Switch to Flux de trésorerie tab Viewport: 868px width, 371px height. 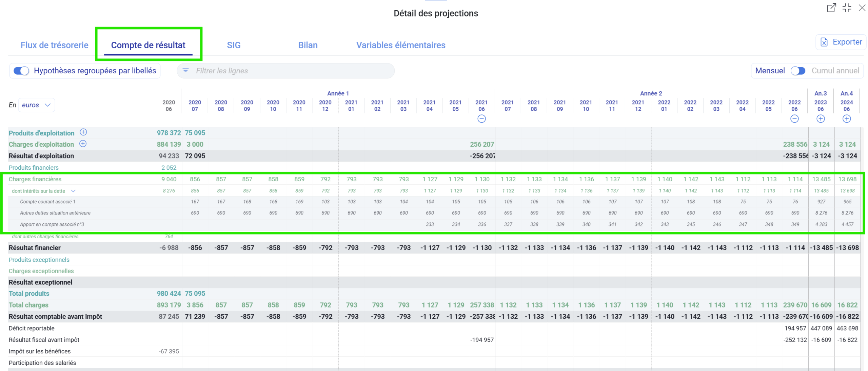(54, 45)
